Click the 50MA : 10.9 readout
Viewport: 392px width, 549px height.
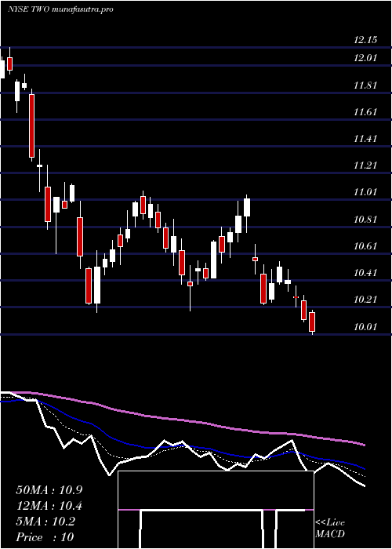tap(49, 490)
